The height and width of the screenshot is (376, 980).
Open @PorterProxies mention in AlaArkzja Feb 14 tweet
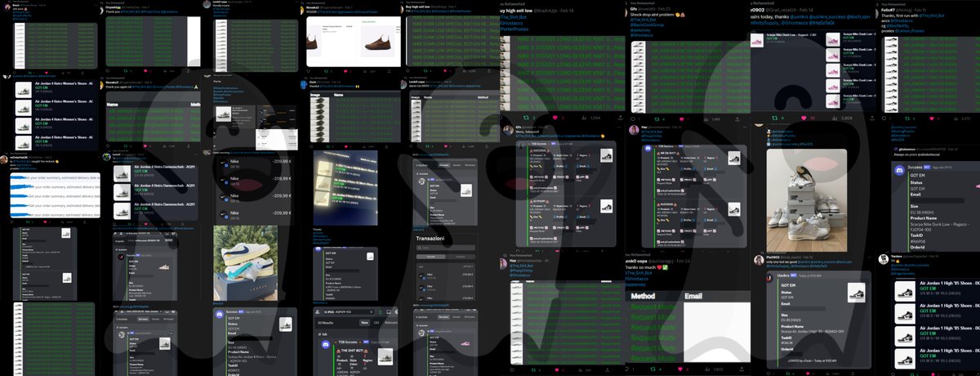[x=513, y=29]
